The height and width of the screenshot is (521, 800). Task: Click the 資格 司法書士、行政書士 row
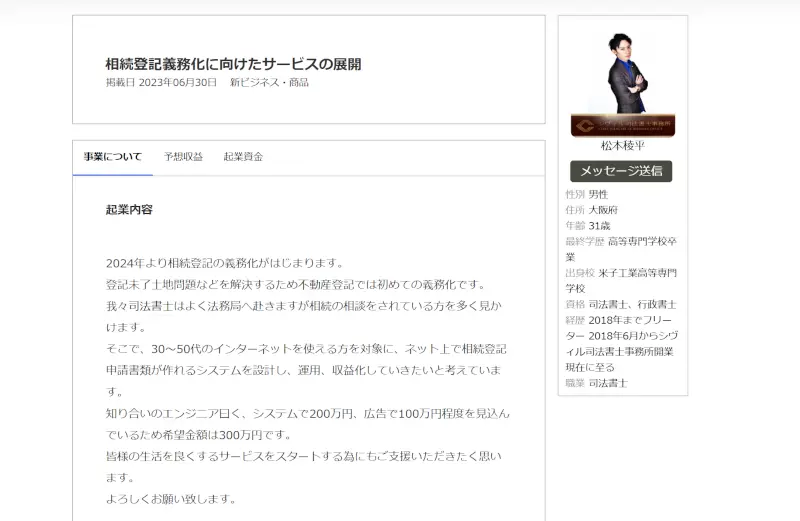(621, 305)
